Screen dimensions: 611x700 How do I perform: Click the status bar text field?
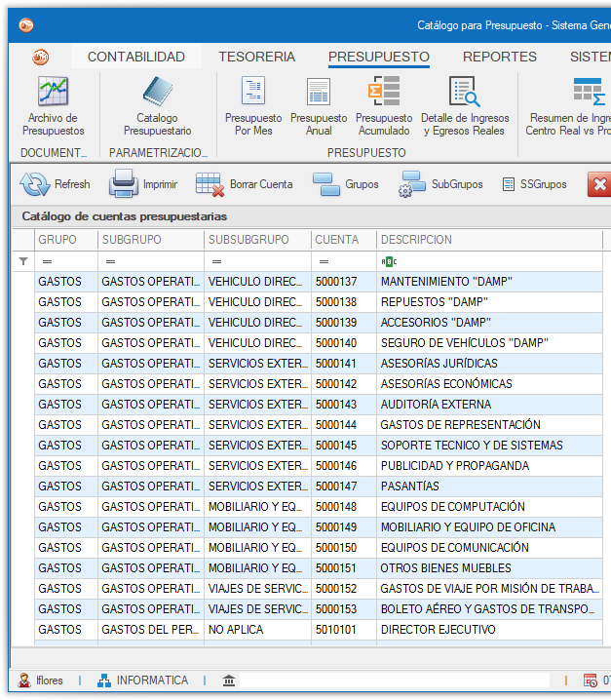click(395, 681)
